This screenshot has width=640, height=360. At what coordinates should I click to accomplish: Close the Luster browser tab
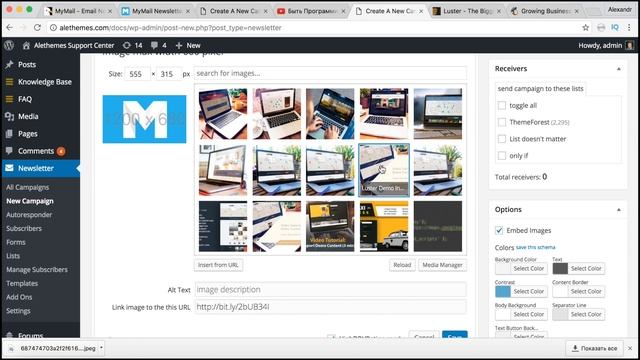coord(498,11)
